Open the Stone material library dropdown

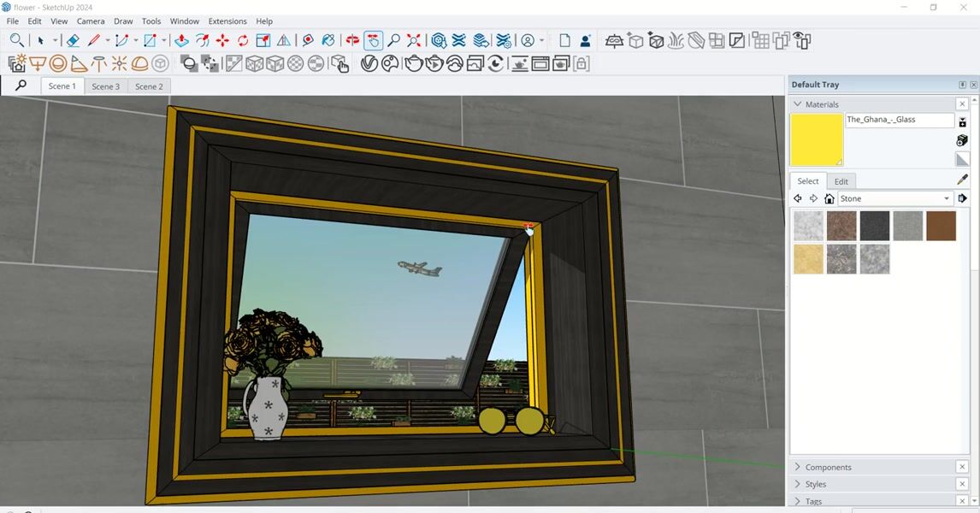point(946,198)
